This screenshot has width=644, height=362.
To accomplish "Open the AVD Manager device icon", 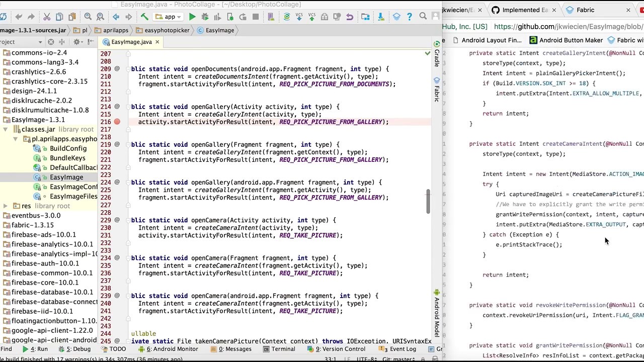I will click(x=271, y=17).
